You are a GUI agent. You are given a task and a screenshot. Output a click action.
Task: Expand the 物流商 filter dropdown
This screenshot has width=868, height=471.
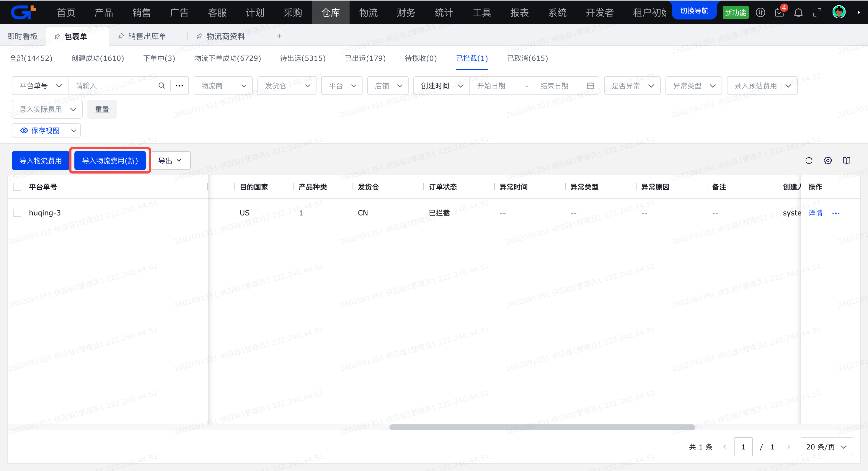[223, 86]
